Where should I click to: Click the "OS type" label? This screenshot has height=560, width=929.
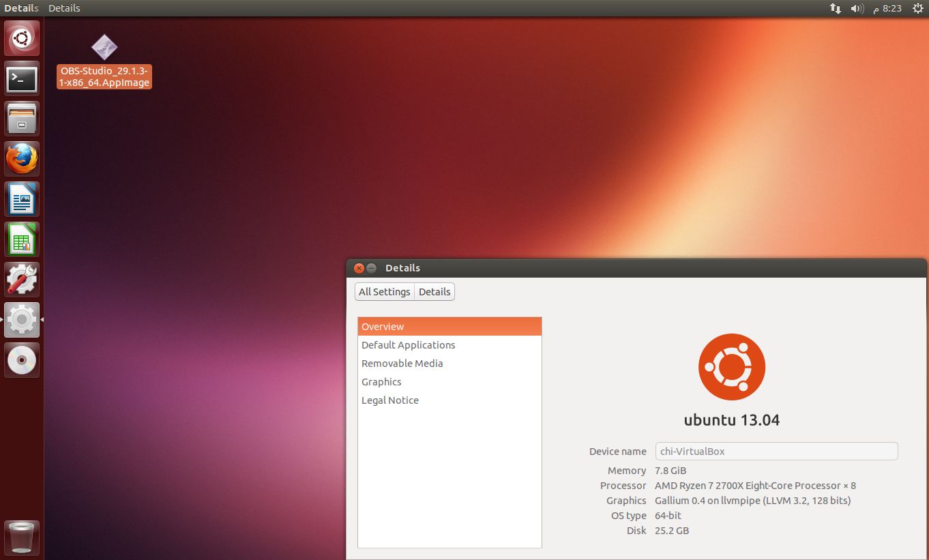coord(629,516)
